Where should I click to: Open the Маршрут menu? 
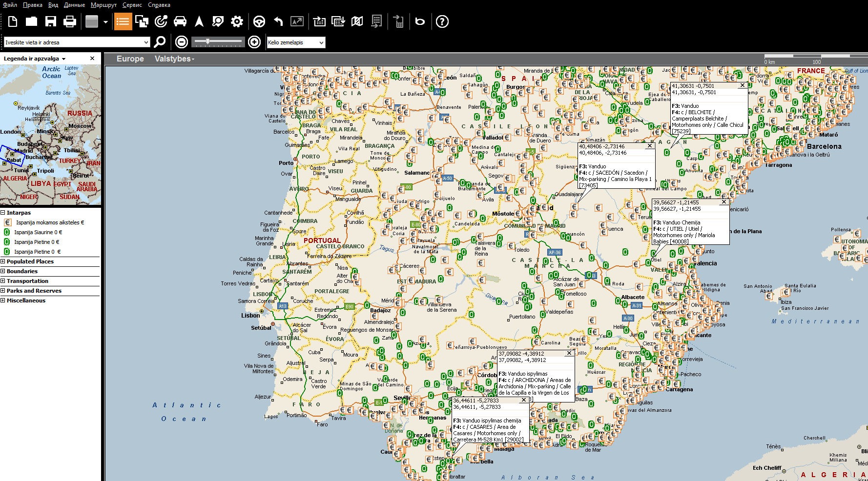pos(103,5)
